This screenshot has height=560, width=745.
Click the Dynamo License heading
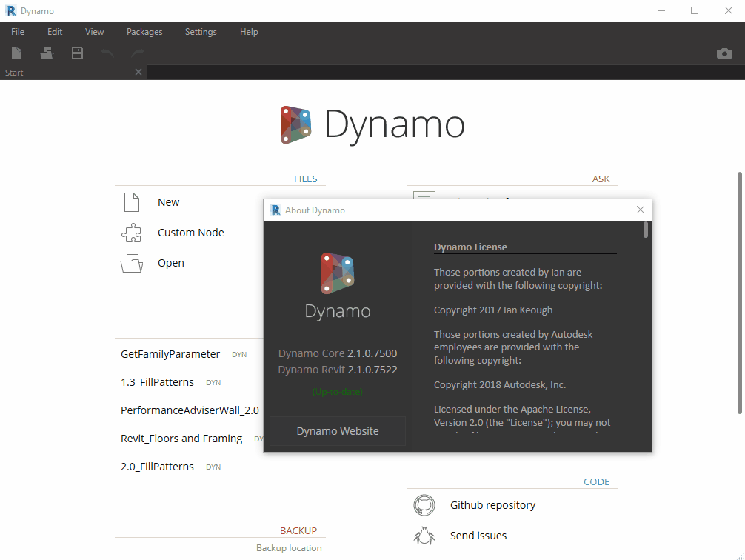tap(470, 247)
